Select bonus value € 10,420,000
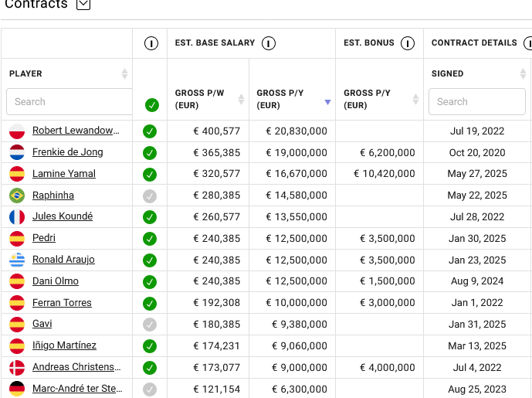The height and width of the screenshot is (398, 532). pyautogui.click(x=384, y=174)
